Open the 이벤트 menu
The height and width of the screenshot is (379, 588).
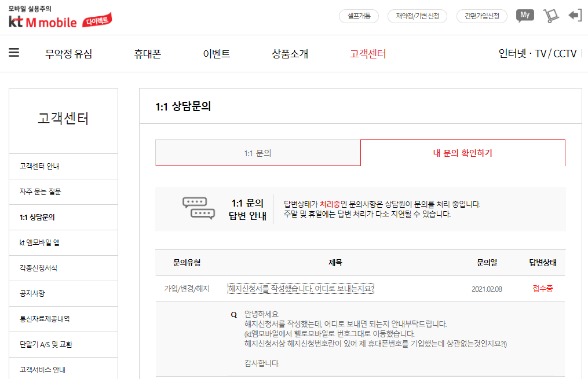coord(217,54)
